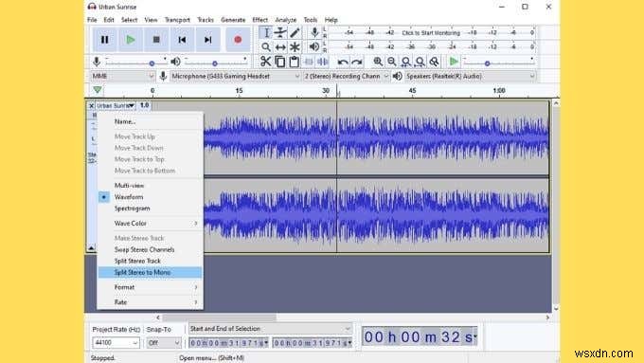This screenshot has width=644, height=363.
Task: Expand the Rate submenu
Action: [150, 301]
